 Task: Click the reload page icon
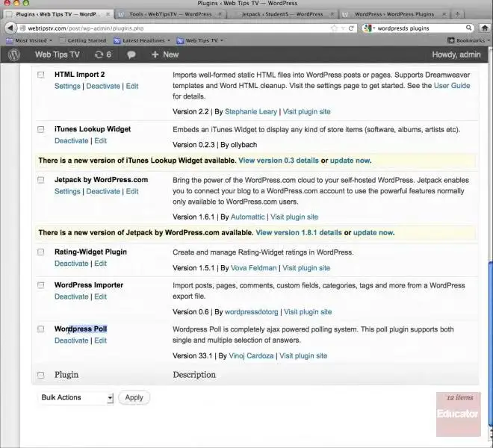tap(351, 28)
